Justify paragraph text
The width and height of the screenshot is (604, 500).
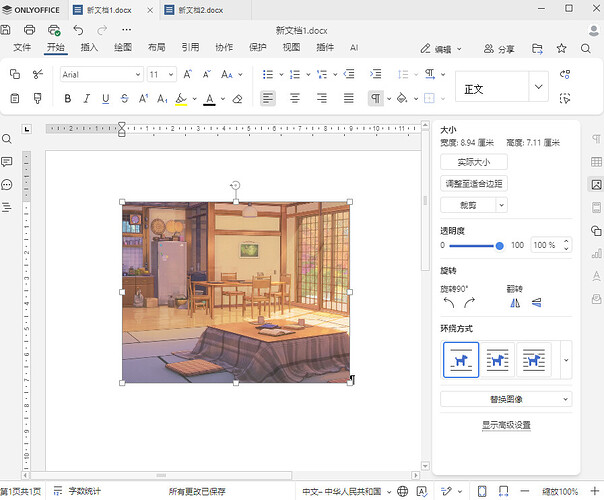349,99
